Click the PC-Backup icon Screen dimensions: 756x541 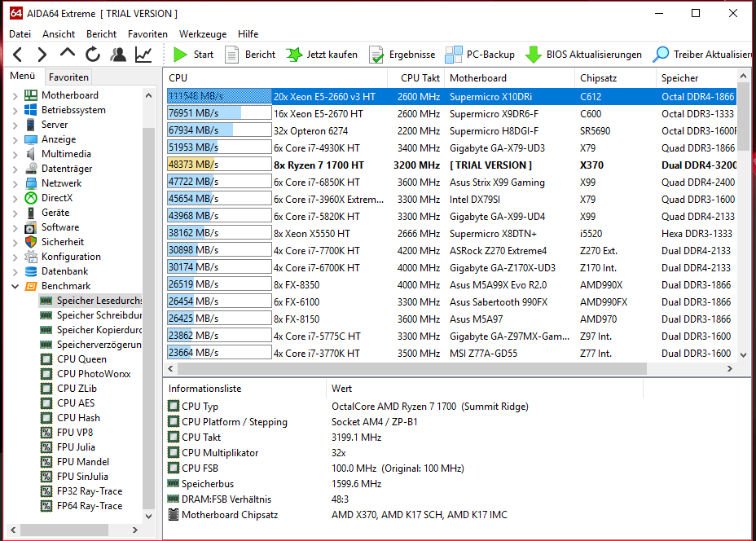[x=453, y=55]
